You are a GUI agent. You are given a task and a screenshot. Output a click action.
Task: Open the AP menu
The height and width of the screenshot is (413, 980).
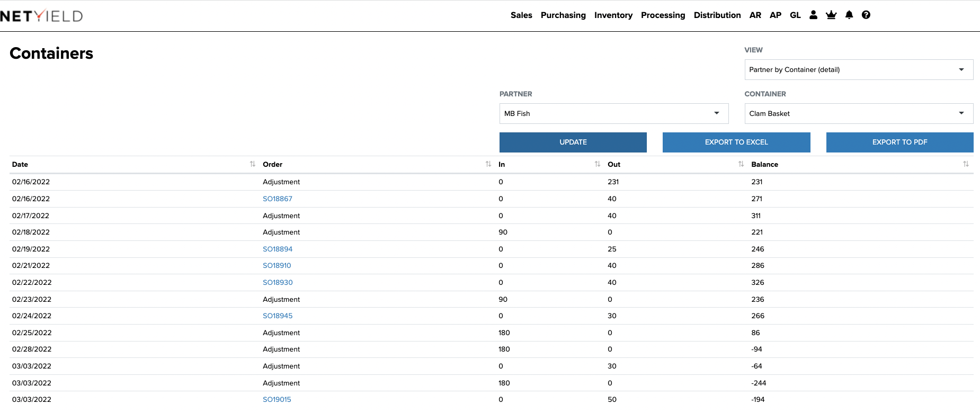coord(776,15)
